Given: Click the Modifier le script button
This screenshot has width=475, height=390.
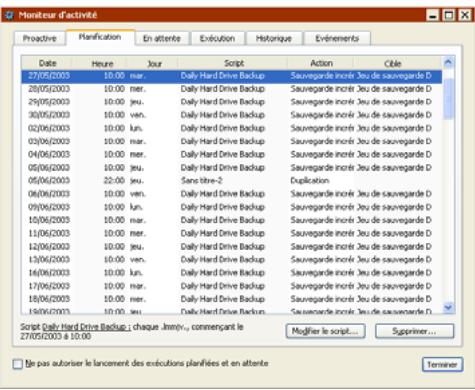Looking at the screenshot, I should pyautogui.click(x=325, y=331).
